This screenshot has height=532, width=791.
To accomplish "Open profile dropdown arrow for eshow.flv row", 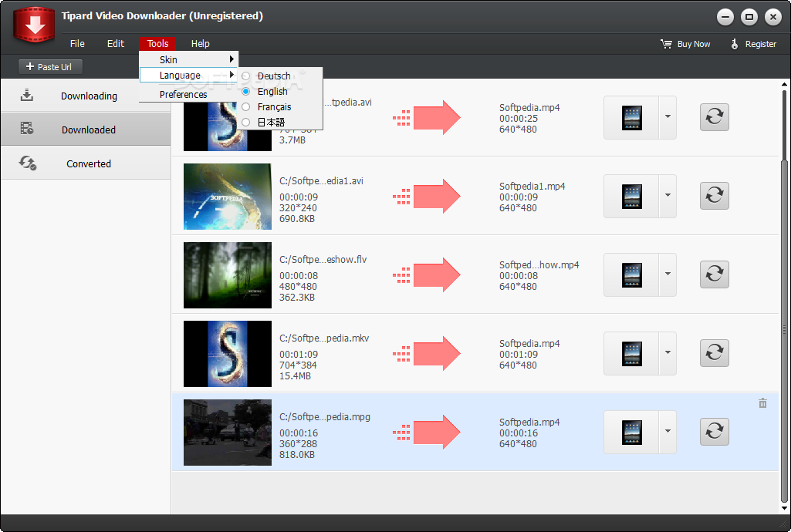I will pos(668,274).
